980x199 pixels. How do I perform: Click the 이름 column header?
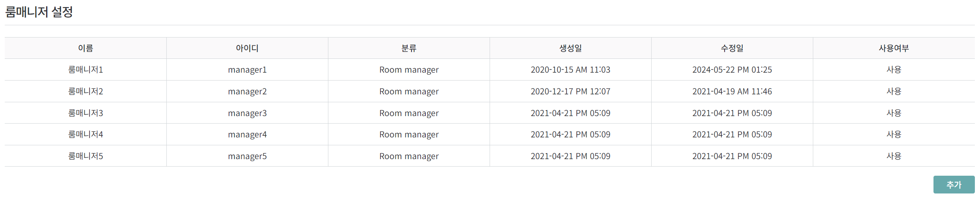click(x=86, y=48)
